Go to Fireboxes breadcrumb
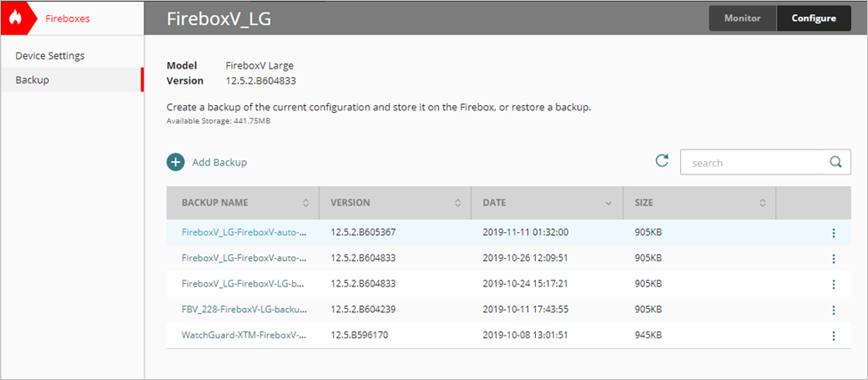The width and height of the screenshot is (868, 380). point(68,19)
